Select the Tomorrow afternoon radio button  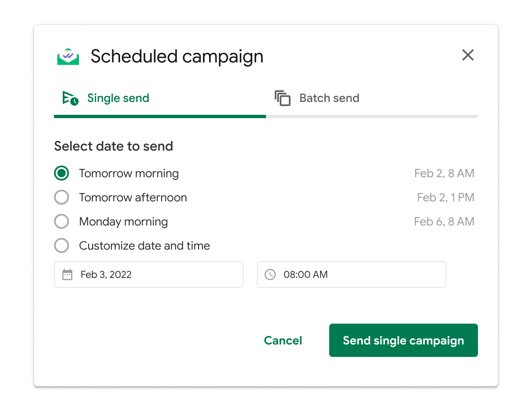pos(62,197)
